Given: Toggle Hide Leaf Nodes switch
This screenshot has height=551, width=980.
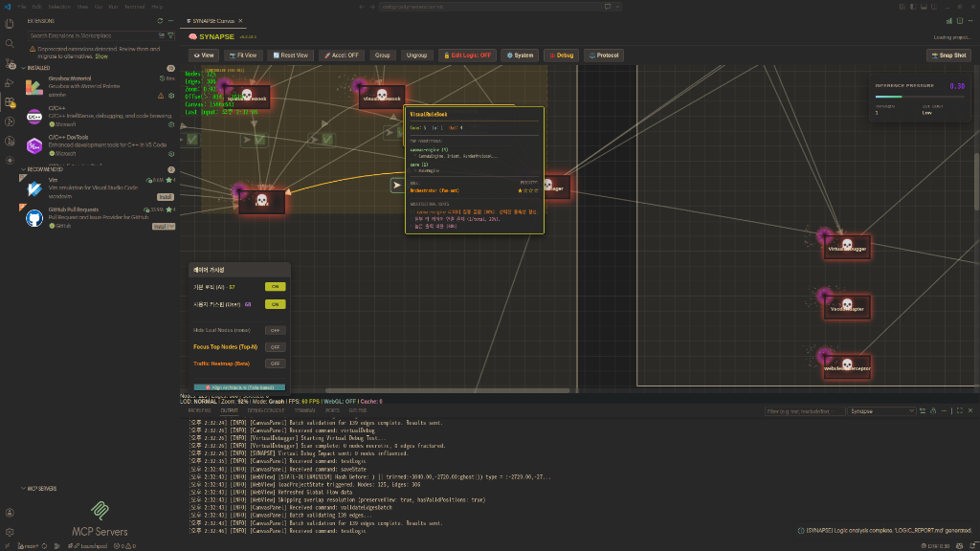Looking at the screenshot, I should tap(275, 330).
